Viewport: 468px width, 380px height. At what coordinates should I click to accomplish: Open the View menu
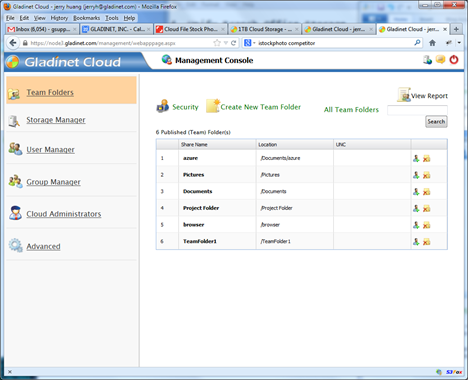click(39, 18)
